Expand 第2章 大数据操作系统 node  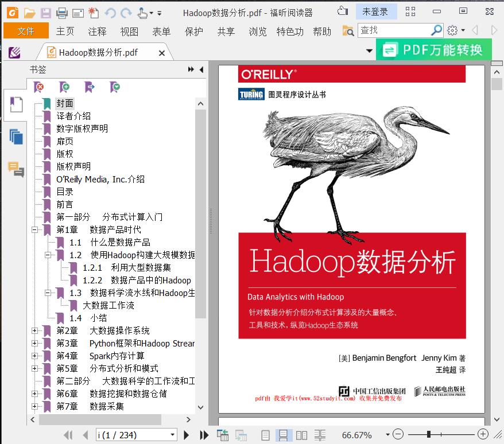pos(34,330)
